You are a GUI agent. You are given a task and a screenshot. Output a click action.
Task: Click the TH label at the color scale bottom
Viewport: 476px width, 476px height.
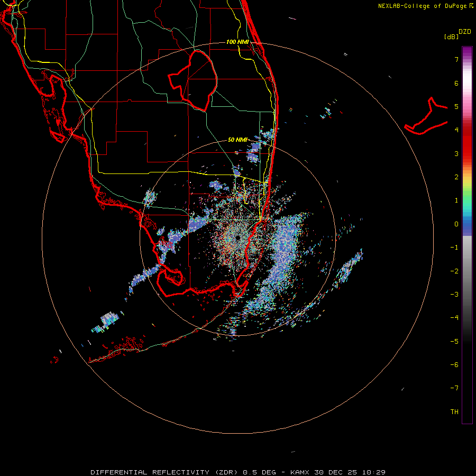[454, 411]
